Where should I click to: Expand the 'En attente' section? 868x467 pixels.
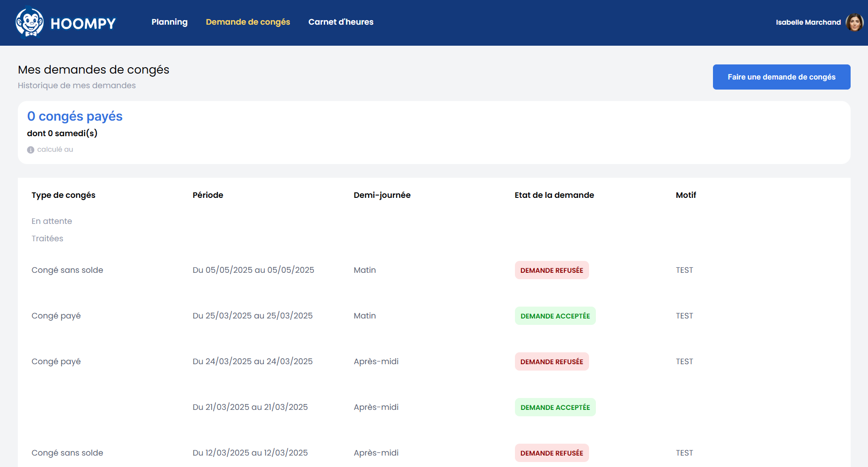tap(52, 221)
